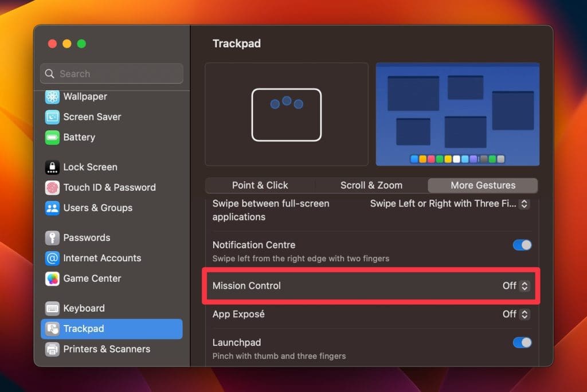Click the App Exposé setting label
Image resolution: width=587 pixels, height=392 pixels.
[238, 314]
